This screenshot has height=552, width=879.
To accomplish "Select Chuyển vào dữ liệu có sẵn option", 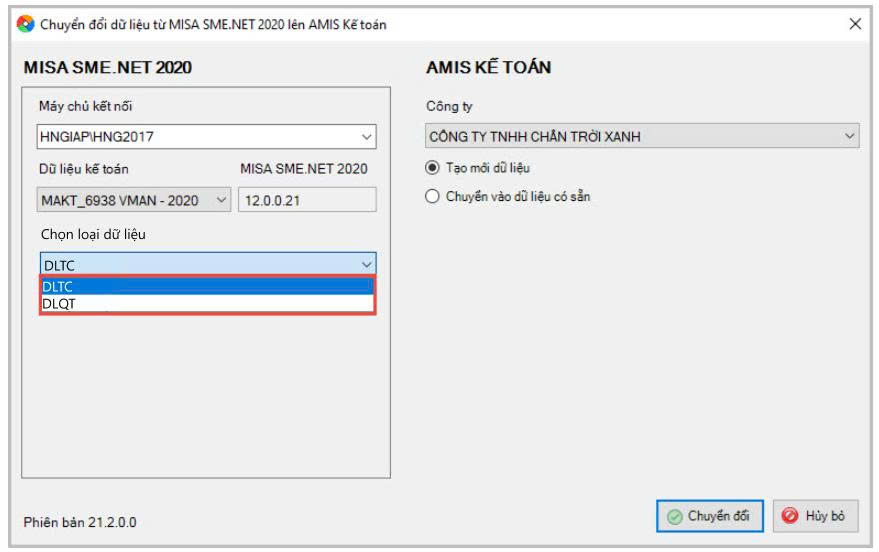I will [432, 197].
